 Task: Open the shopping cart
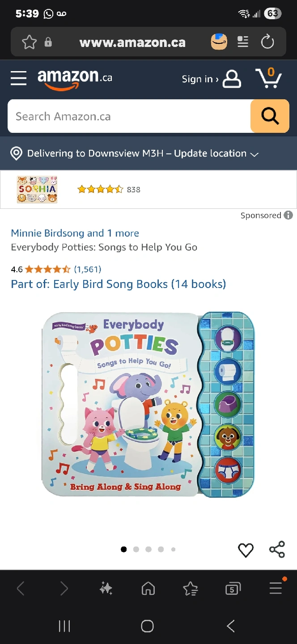click(x=268, y=78)
